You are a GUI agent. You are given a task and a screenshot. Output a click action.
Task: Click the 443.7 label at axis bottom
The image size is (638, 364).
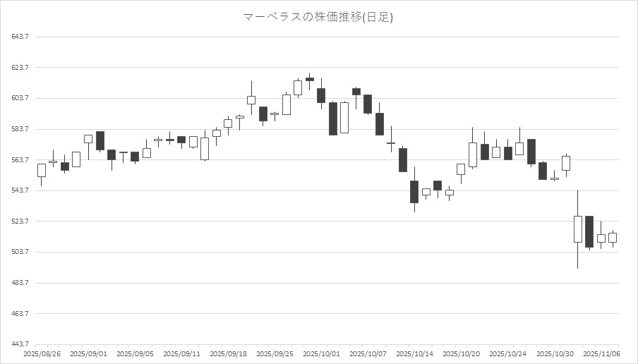(x=20, y=344)
